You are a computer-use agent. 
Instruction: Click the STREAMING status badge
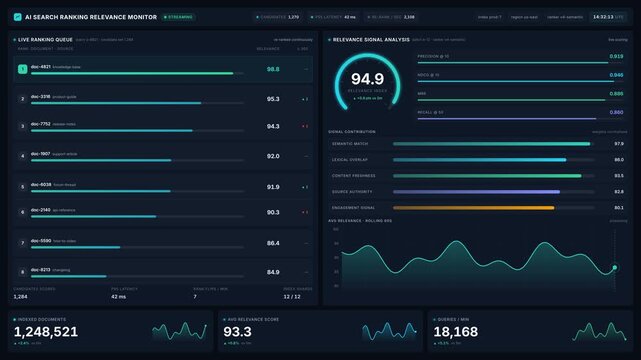(178, 17)
